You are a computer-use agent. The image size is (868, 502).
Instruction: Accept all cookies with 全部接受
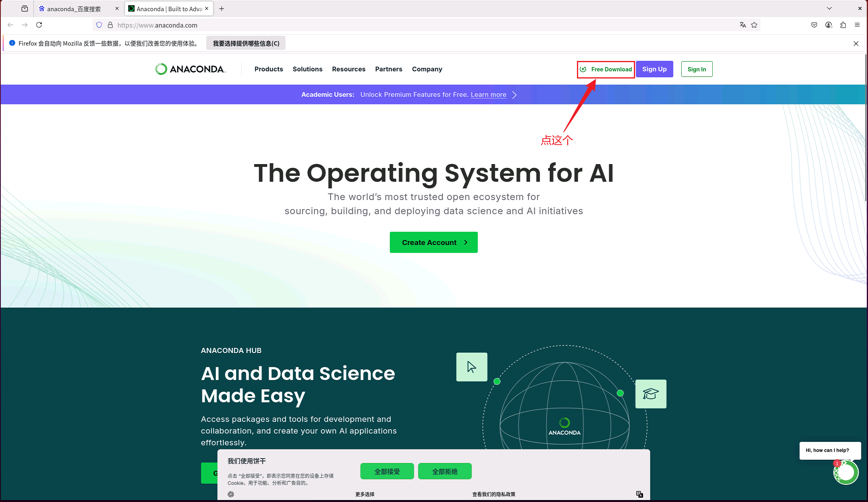pos(387,471)
